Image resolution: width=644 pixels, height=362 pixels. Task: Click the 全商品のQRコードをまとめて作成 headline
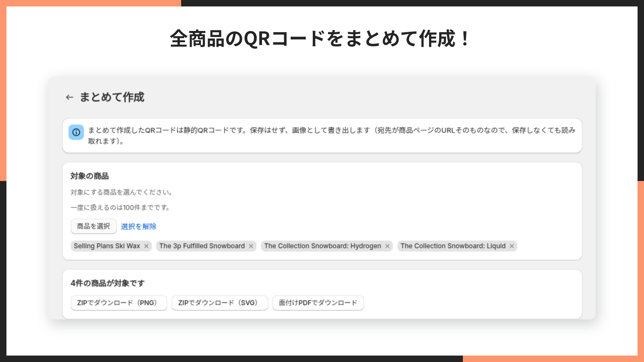click(320, 39)
